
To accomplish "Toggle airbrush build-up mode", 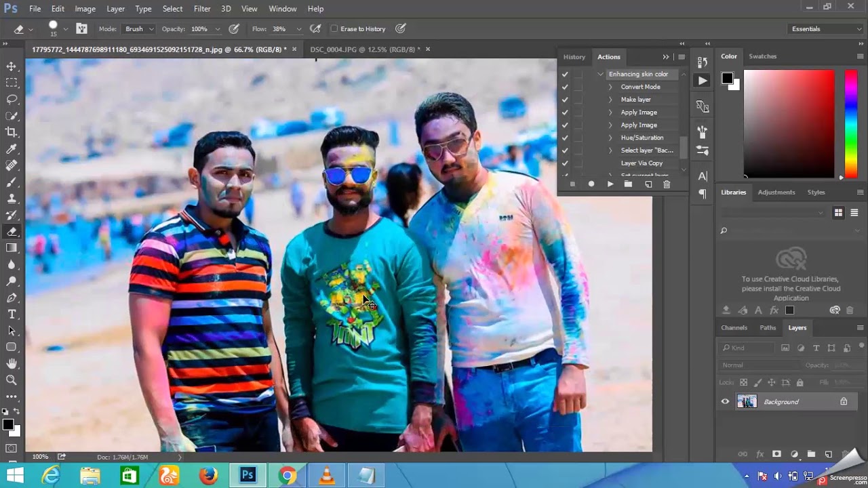I will (x=315, y=28).
